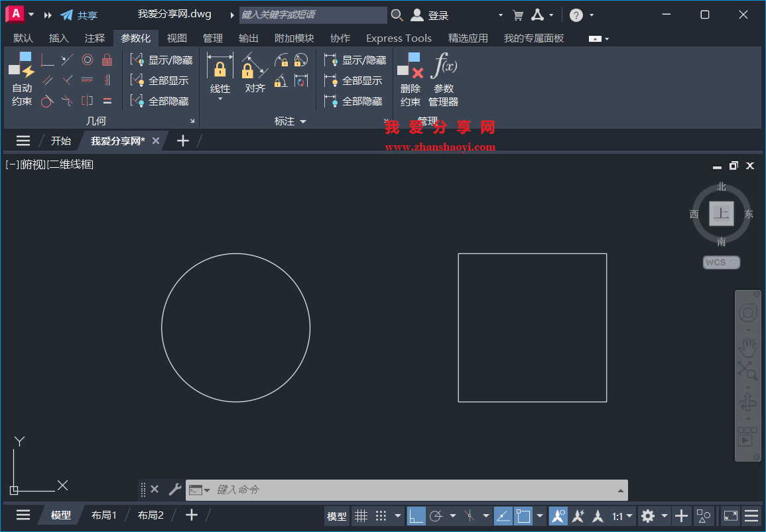Screen dimensions: 766x532
Task: Select the Aligned dimensional constraint (对齐) tool
Action: (255, 73)
